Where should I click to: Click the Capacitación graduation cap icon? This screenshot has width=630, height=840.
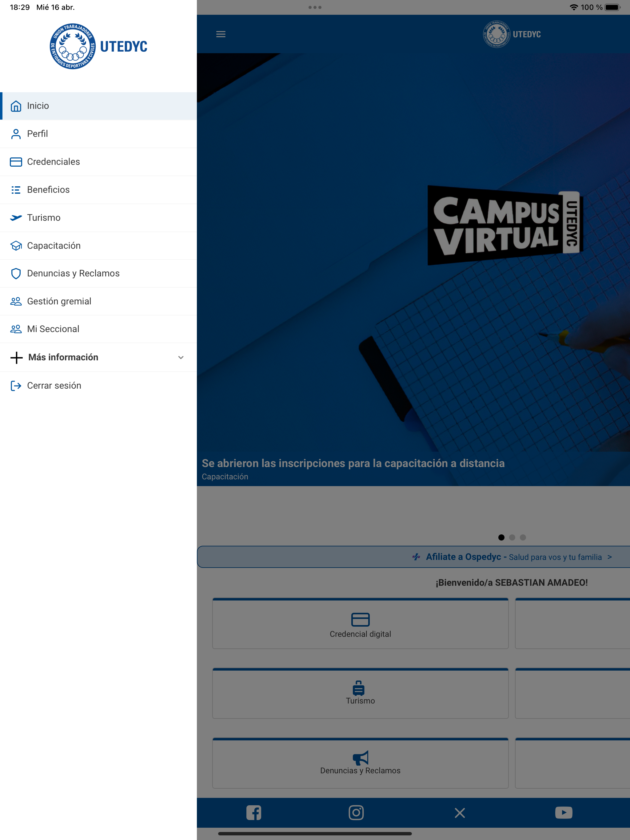pyautogui.click(x=16, y=246)
